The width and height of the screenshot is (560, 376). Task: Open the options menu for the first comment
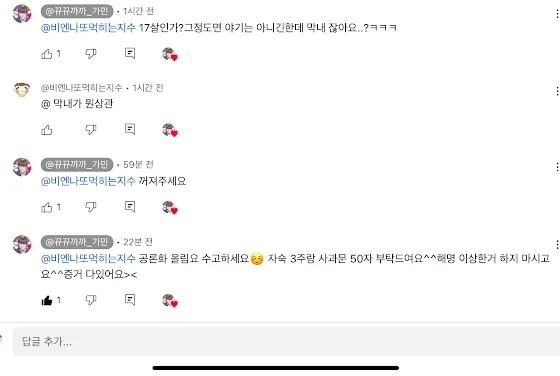[557, 14]
